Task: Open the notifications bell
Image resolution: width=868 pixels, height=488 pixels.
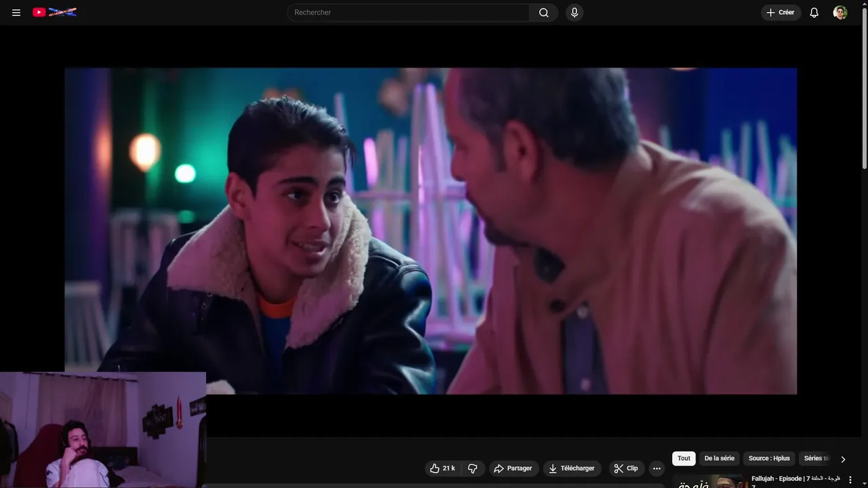Action: pos(814,12)
